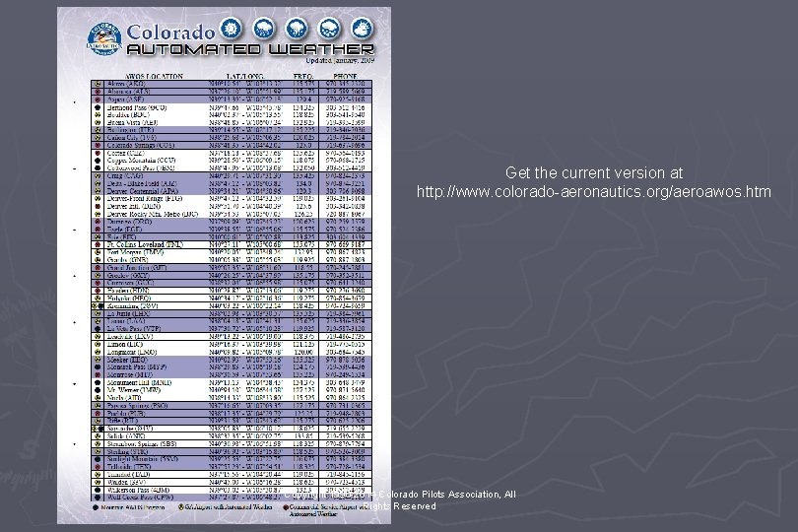
Task: Click the yellow marker beside Boulder
Action: point(98,115)
